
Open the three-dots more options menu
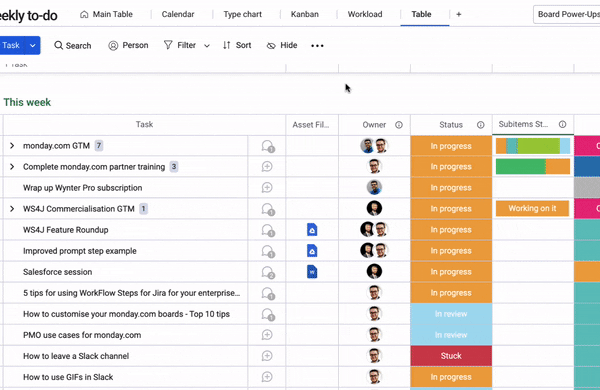(317, 46)
